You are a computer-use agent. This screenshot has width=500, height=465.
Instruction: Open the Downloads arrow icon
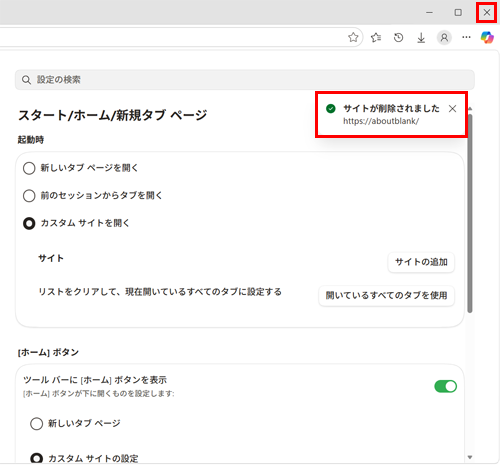421,38
